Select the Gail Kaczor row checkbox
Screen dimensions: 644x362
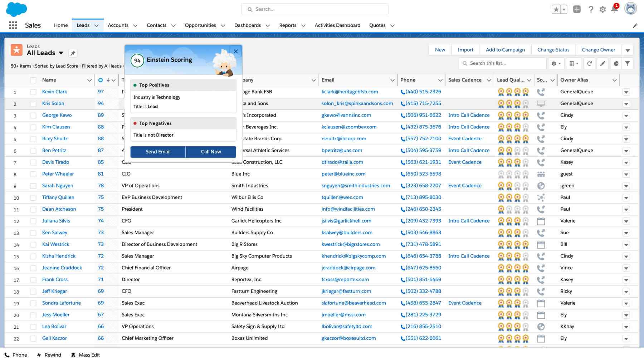point(33,338)
